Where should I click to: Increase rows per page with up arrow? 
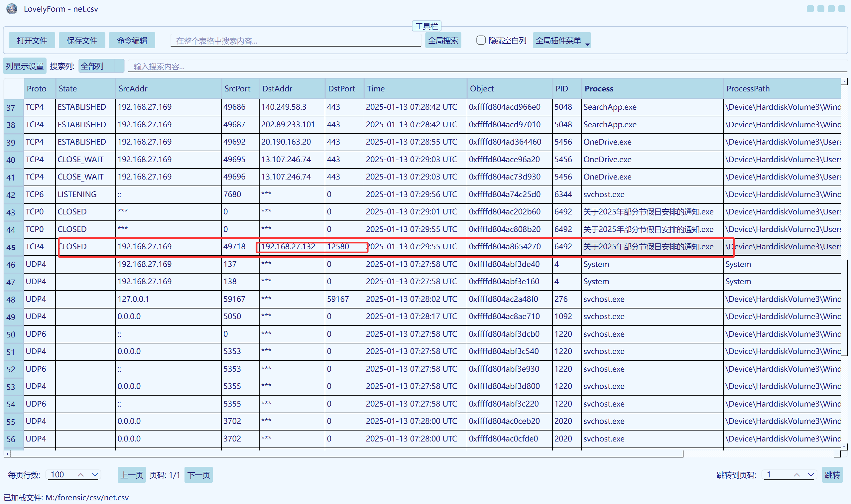80,475
